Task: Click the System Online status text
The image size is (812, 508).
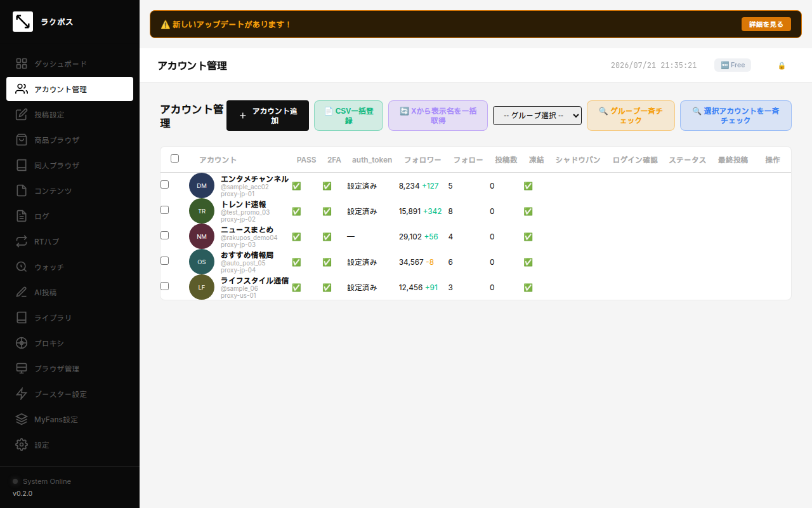Action: pos(47,481)
